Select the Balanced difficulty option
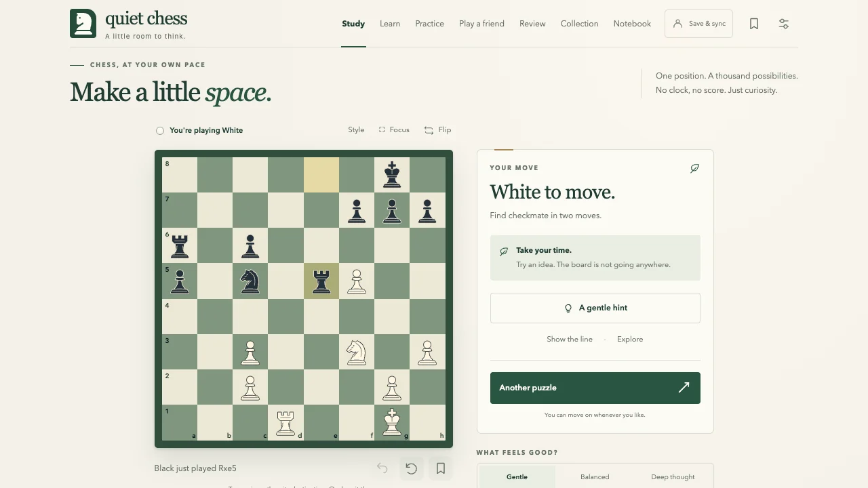This screenshot has width=868, height=488. [595, 476]
